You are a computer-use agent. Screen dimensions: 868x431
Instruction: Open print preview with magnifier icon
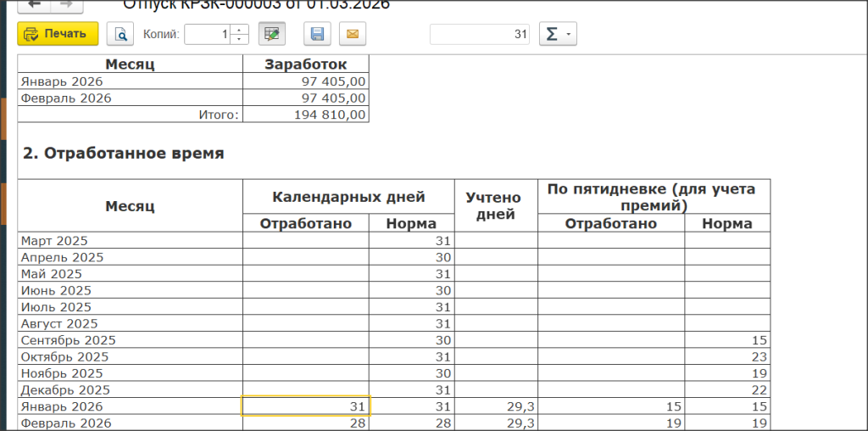(120, 34)
